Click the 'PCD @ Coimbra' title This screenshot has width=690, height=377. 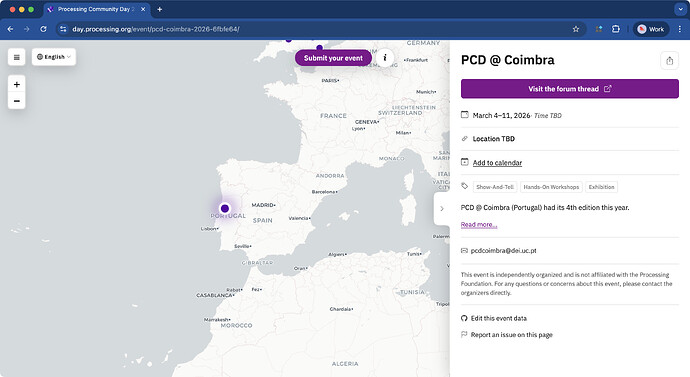pos(507,60)
